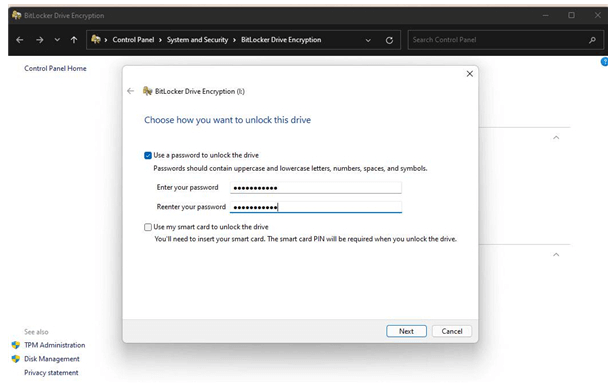The width and height of the screenshot is (612, 383).
Task: Uncheck Use a password to unlock
Action: pos(148,155)
